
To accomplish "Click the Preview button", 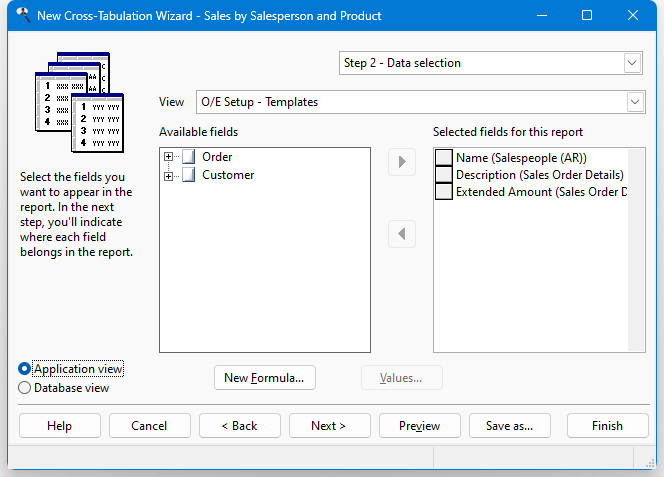I will (420, 425).
